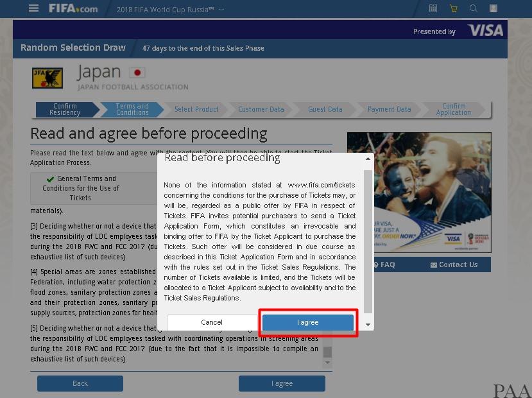Viewport: 532px width, 398px height.
Task: Click the Japan flag icon
Action: 137,73
